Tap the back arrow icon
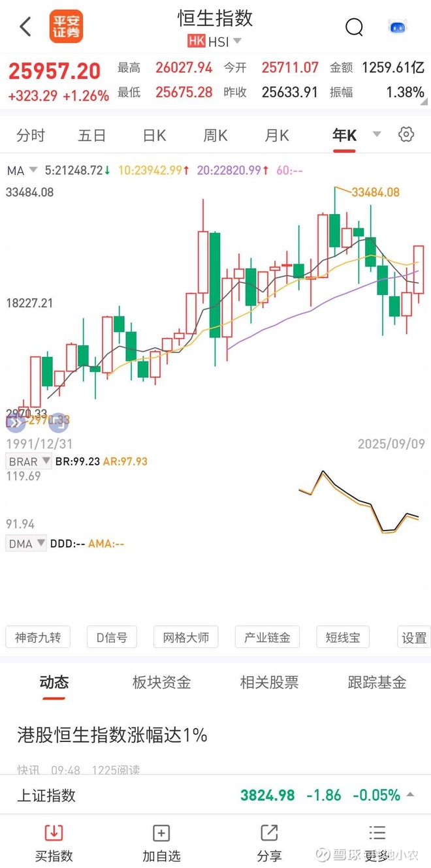This screenshot has width=431, height=868. click(x=25, y=27)
